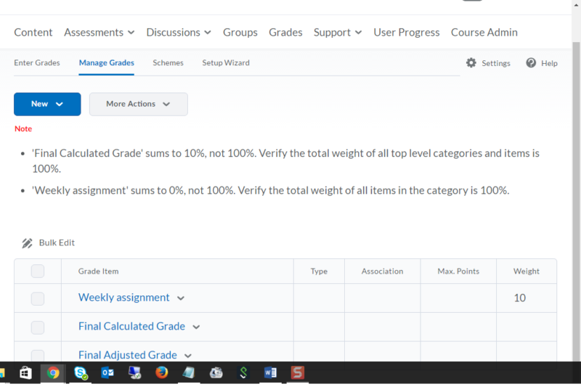The height and width of the screenshot is (392, 581).
Task: Open the Final Calculated Grade context chevron
Action: click(x=196, y=327)
